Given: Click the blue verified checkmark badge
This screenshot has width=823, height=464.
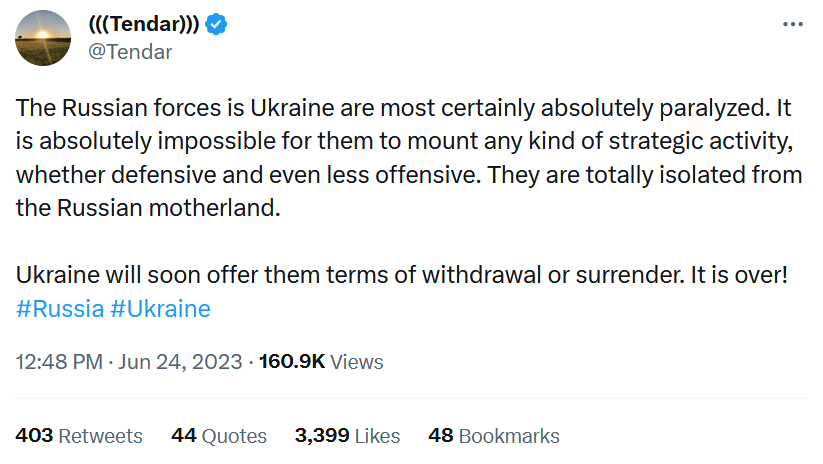Looking at the screenshot, I should tap(218, 25).
